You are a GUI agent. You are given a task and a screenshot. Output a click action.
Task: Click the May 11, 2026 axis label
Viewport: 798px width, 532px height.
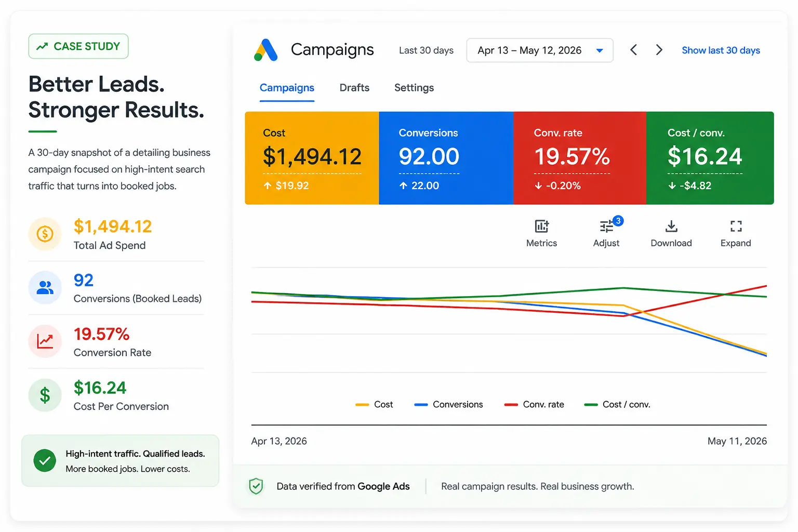pyautogui.click(x=737, y=441)
